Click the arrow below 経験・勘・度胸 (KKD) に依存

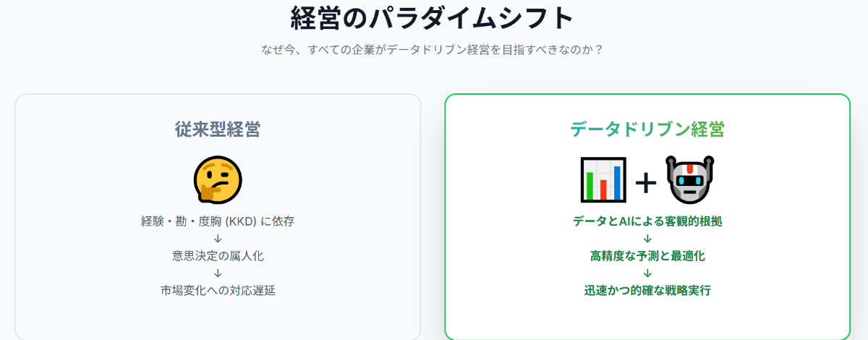tap(218, 239)
